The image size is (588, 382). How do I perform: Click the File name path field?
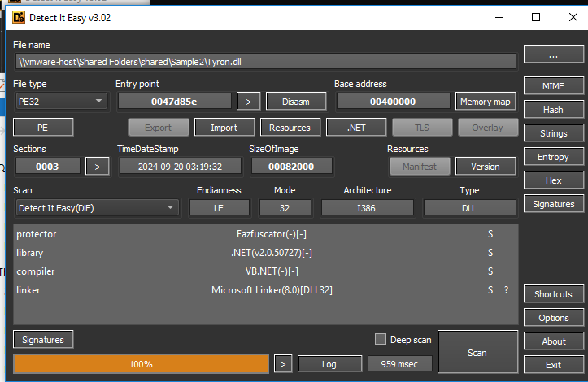[265, 62]
